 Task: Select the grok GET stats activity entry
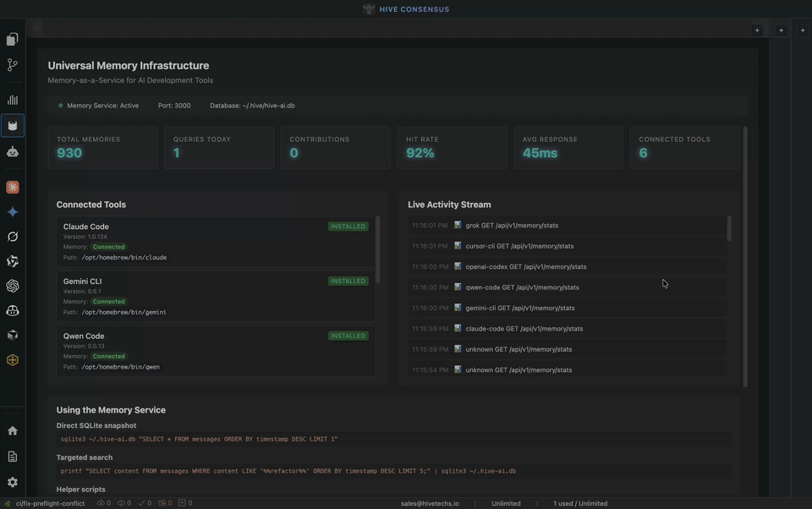(512, 226)
